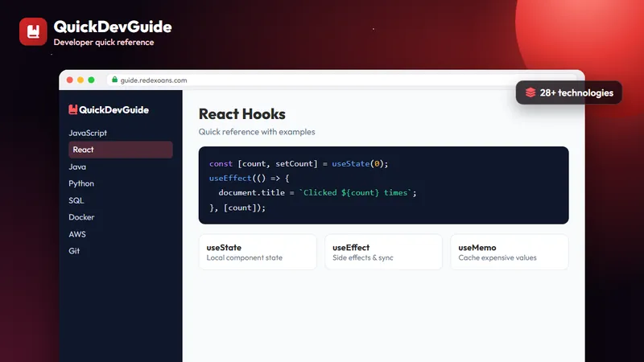Open the useEffect hook card
Screen dimensions: 644x362
click(x=384, y=252)
